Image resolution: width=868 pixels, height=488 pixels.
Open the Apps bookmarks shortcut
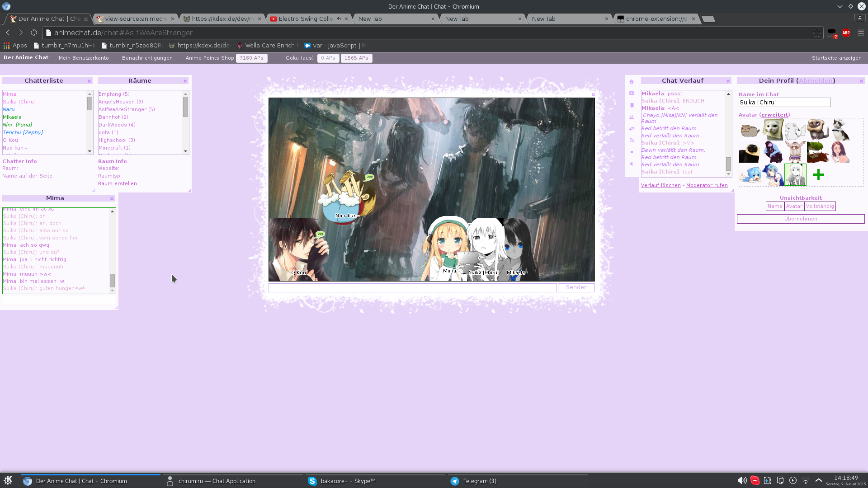point(15,46)
